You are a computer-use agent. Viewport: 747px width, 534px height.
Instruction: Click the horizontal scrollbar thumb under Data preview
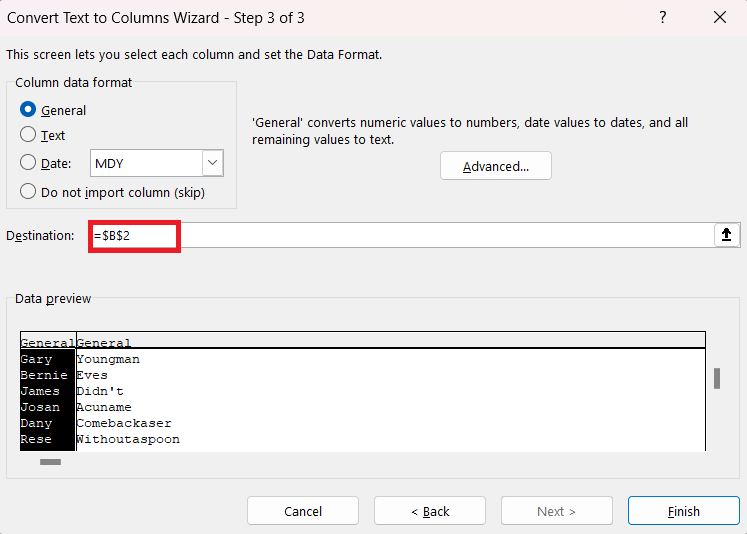50,462
